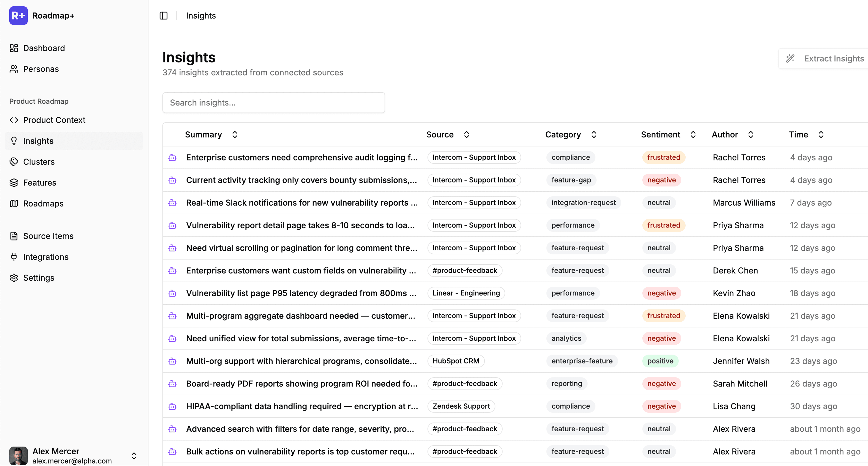Select the Source Items document icon
The width and height of the screenshot is (868, 466).
click(14, 236)
